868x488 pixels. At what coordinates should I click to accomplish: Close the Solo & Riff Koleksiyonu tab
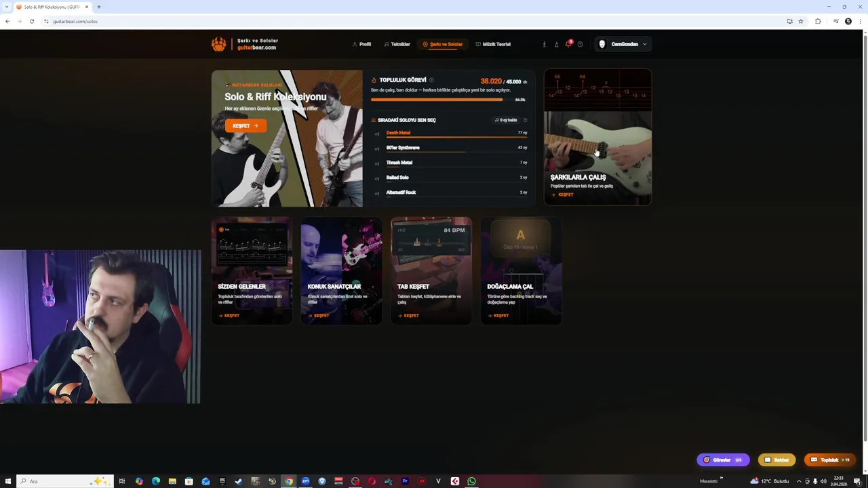point(87,7)
